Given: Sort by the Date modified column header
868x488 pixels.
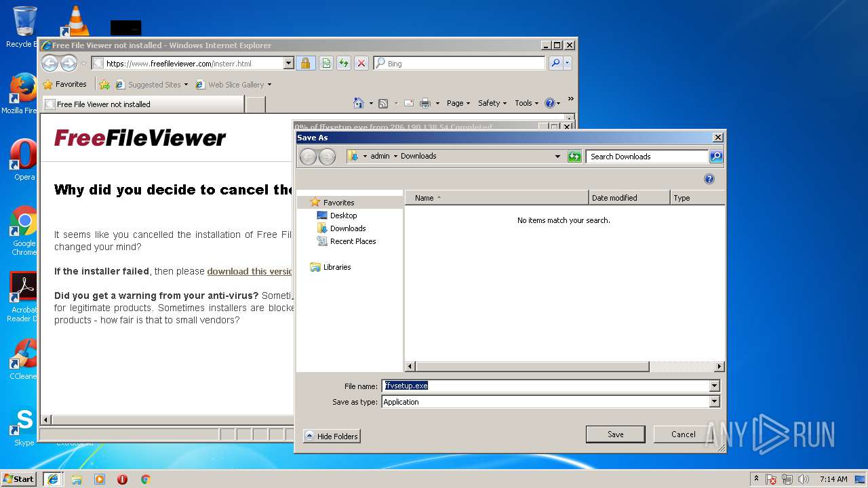Looking at the screenshot, I should [629, 198].
